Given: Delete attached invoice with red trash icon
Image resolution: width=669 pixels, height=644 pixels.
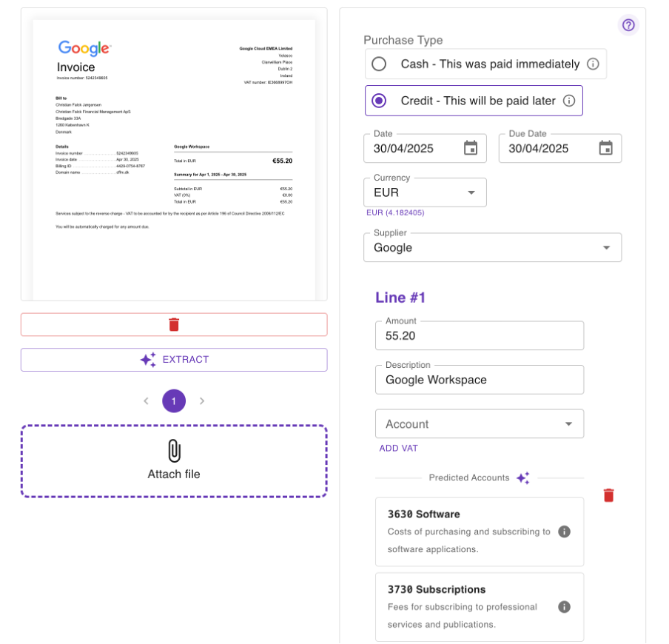Looking at the screenshot, I should coord(174,324).
